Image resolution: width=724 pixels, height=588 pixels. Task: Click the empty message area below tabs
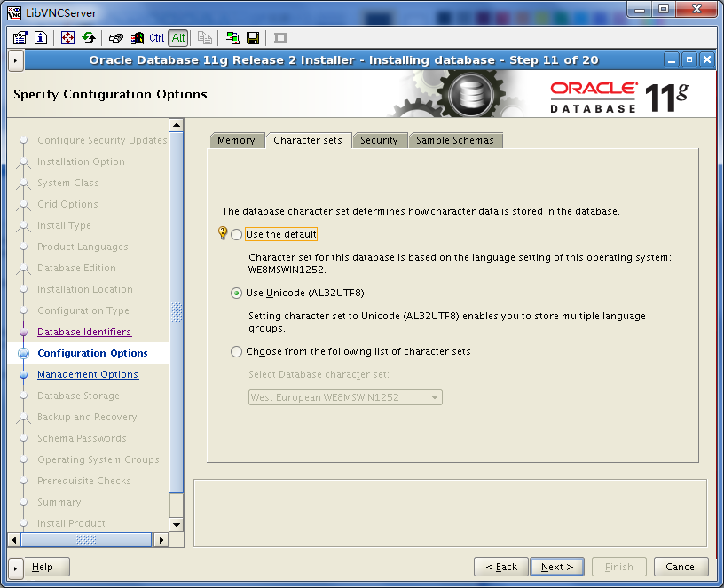450,514
